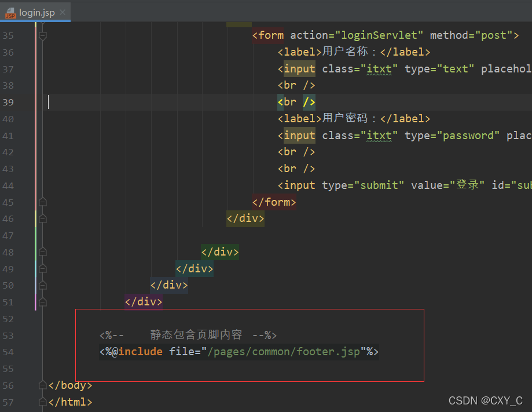Click line number 44 in the gutter

click(8, 185)
